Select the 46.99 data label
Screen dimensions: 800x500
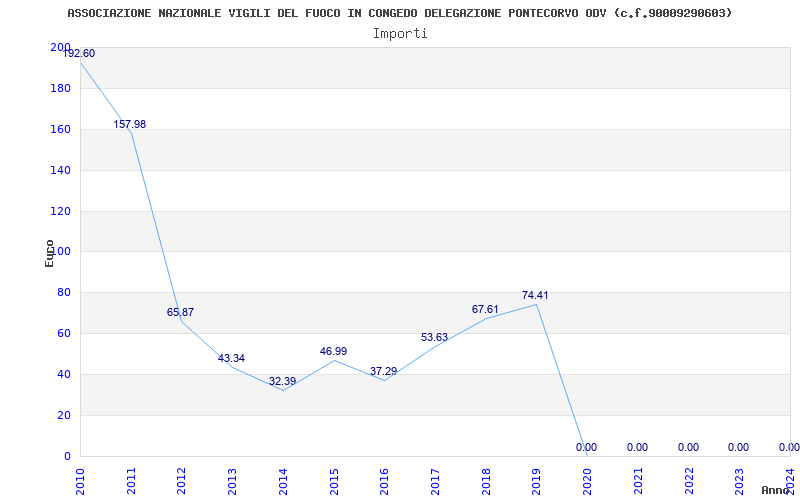coord(333,351)
